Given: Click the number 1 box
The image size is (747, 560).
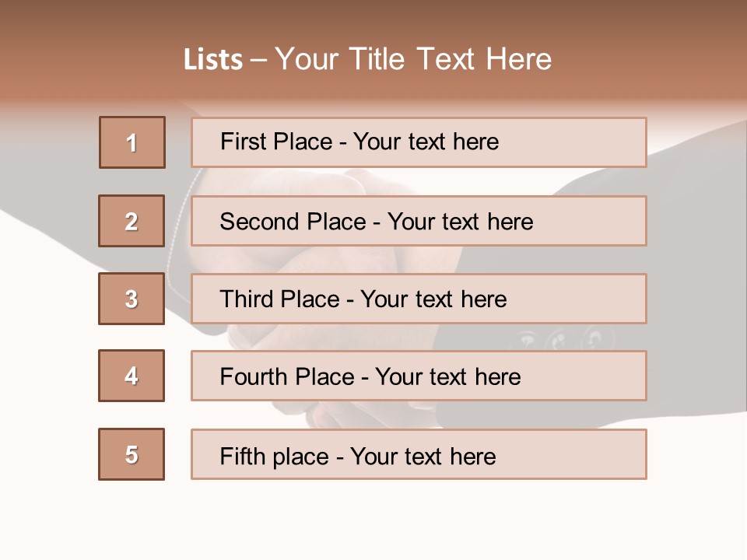Looking at the screenshot, I should click(x=132, y=142).
